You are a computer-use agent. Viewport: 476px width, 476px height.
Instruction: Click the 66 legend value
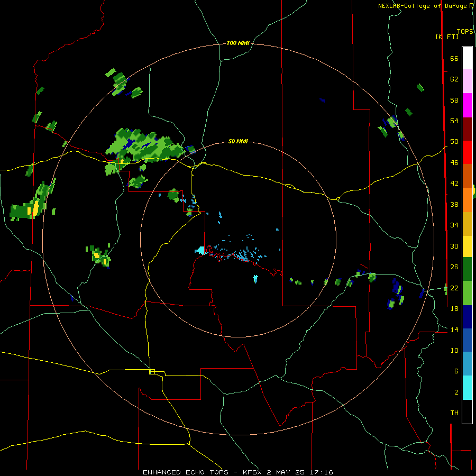point(454,58)
